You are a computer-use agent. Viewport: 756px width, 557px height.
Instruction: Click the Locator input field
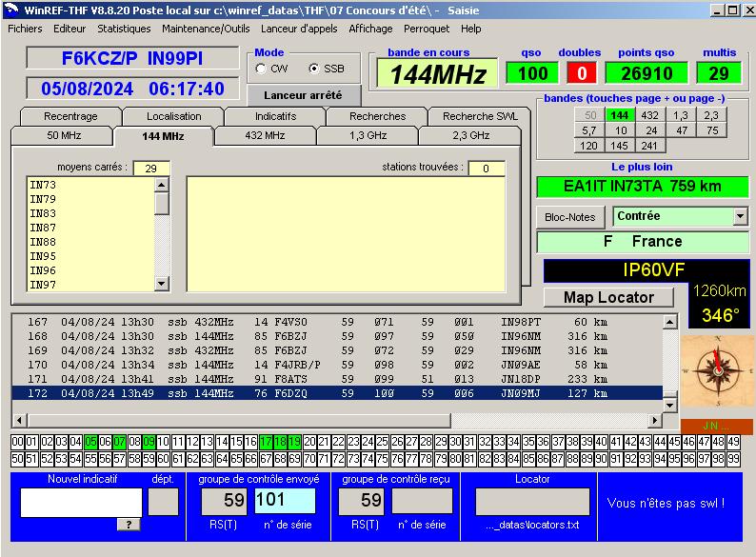[532, 502]
